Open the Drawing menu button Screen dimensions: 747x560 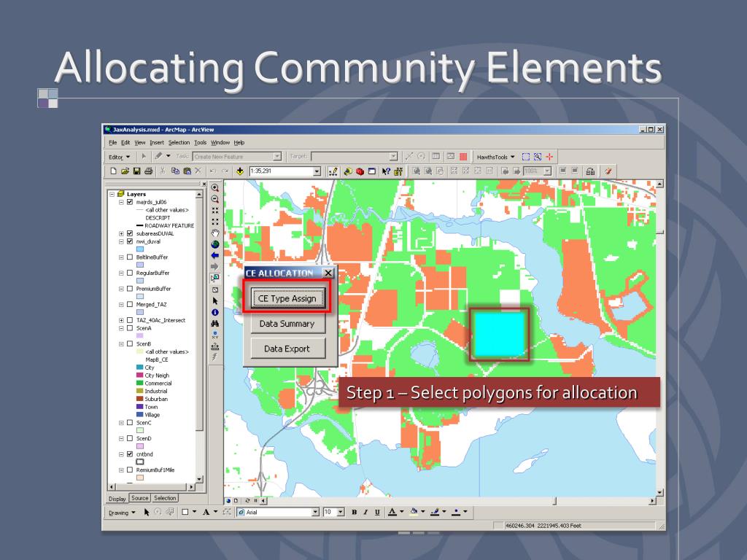coord(122,513)
